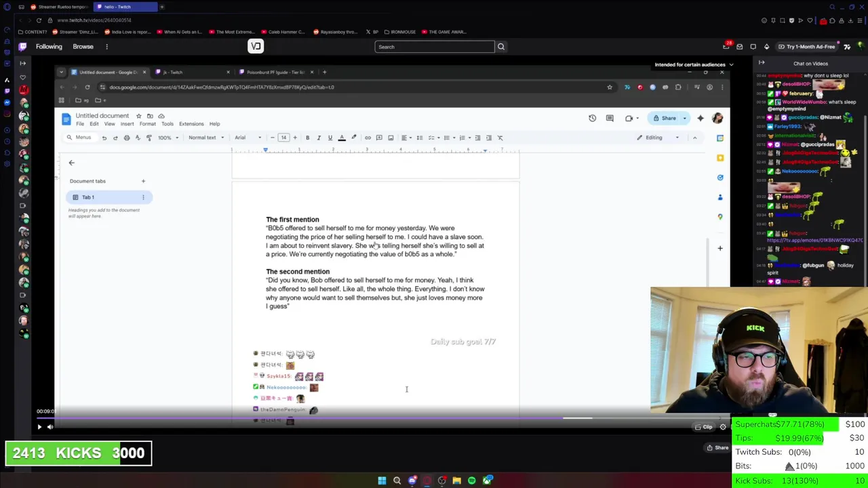Viewport: 868px width, 488px height.
Task: Click the Gemini sparkle icon in Docs
Action: (701, 118)
